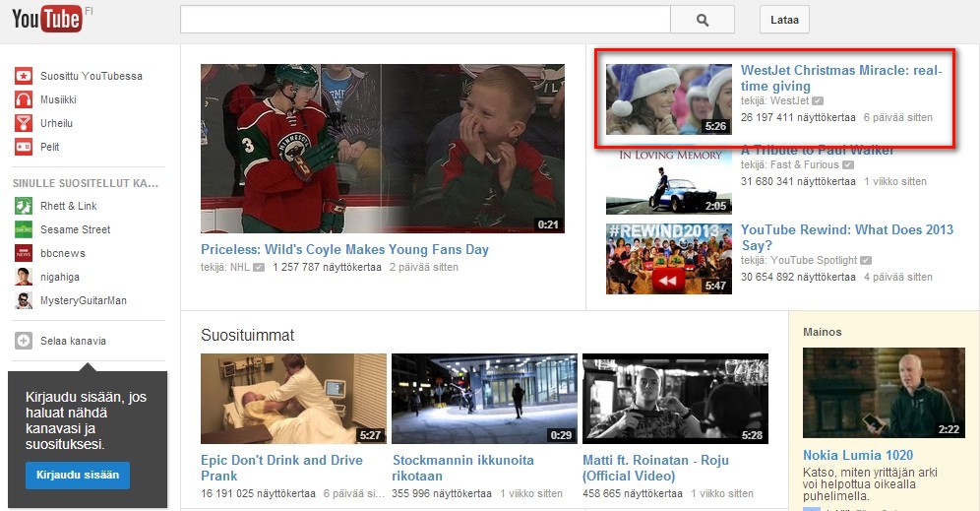The image size is (980, 511).
Task: Click the YouTube Spotlight author name
Action: tap(814, 260)
